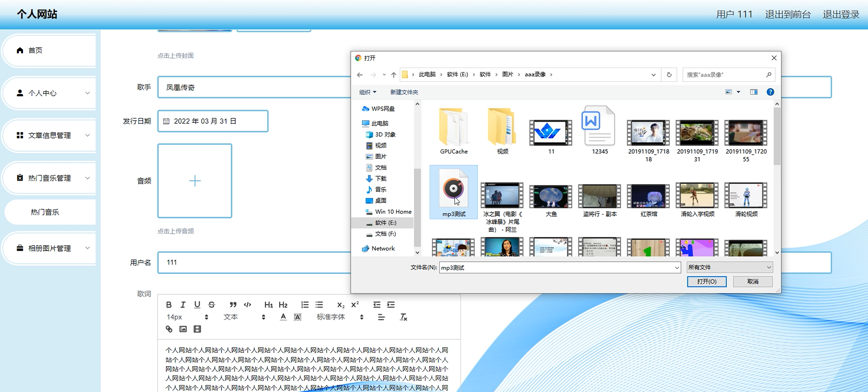Toggle bold formatting in lyrics editor
This screenshot has height=392, width=868.
pyautogui.click(x=169, y=305)
